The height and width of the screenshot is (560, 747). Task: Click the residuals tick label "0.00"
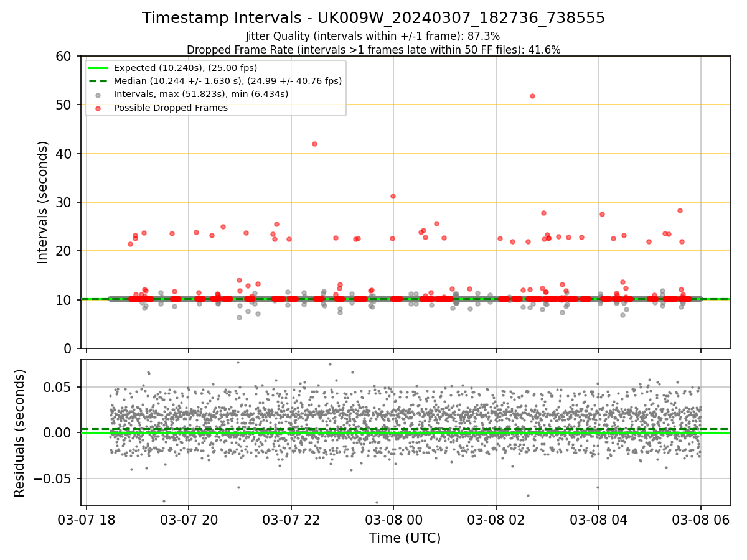coord(59,432)
